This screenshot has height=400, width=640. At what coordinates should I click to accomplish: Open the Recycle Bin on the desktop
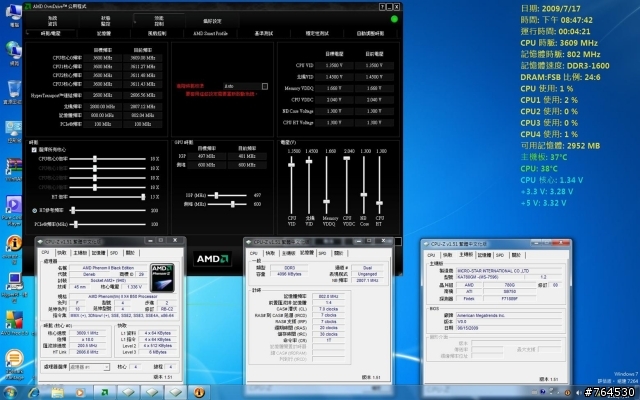pos(13,92)
